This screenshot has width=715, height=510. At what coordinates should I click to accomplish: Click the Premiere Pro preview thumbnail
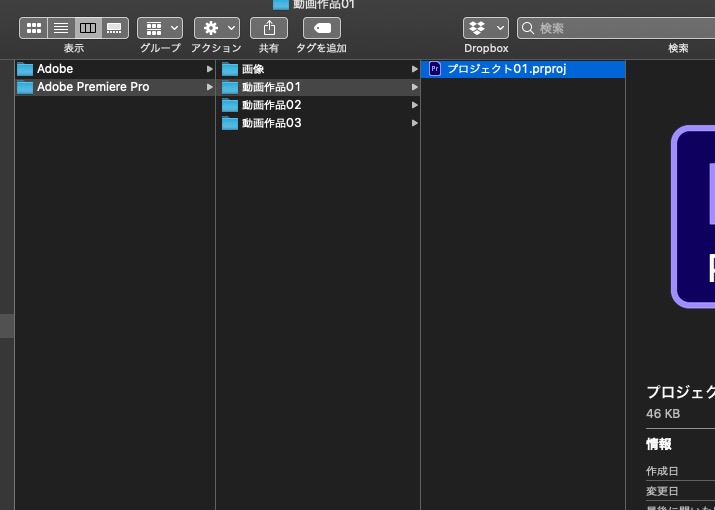point(694,215)
